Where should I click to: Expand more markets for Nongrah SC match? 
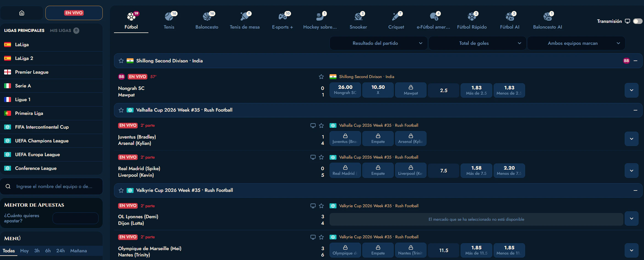[x=632, y=90]
